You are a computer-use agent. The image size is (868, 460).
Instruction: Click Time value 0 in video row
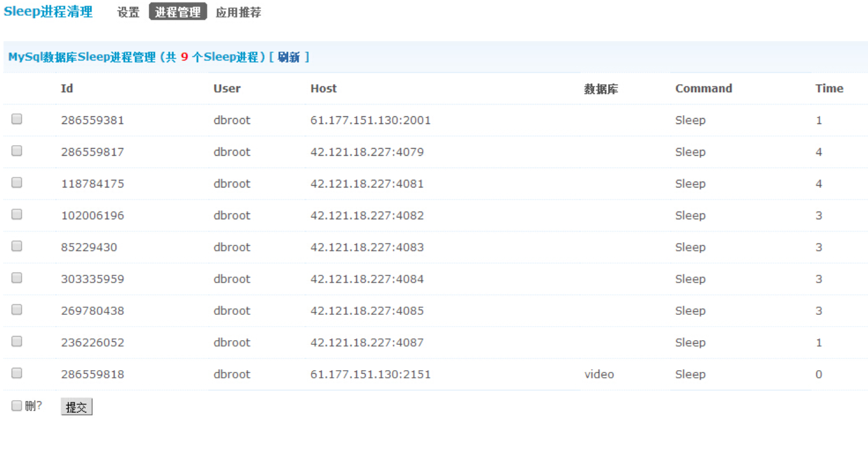pos(819,374)
